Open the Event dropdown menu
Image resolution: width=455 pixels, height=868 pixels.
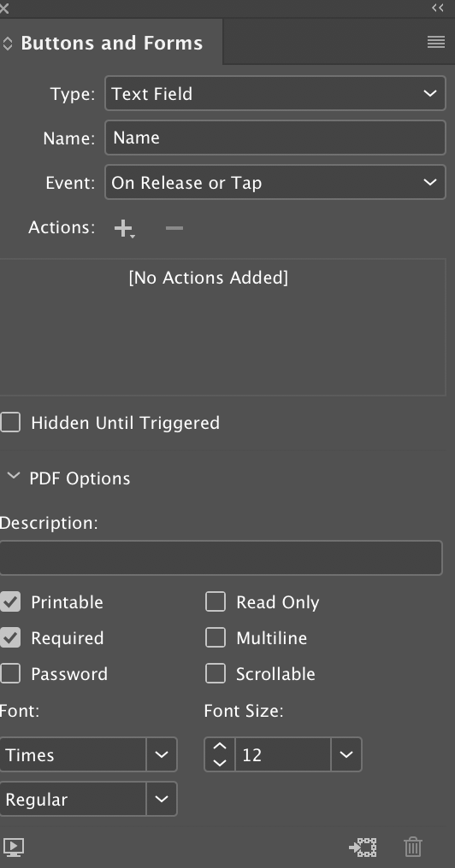pos(275,182)
